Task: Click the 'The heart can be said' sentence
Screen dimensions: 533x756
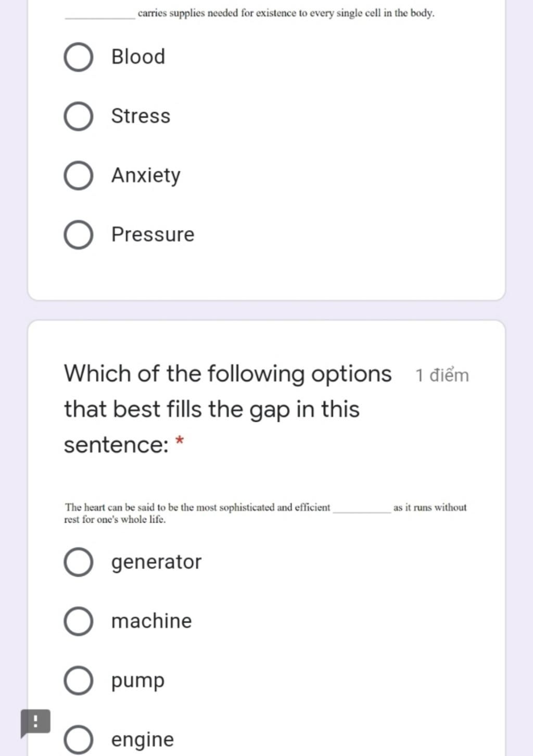Action: point(265,513)
